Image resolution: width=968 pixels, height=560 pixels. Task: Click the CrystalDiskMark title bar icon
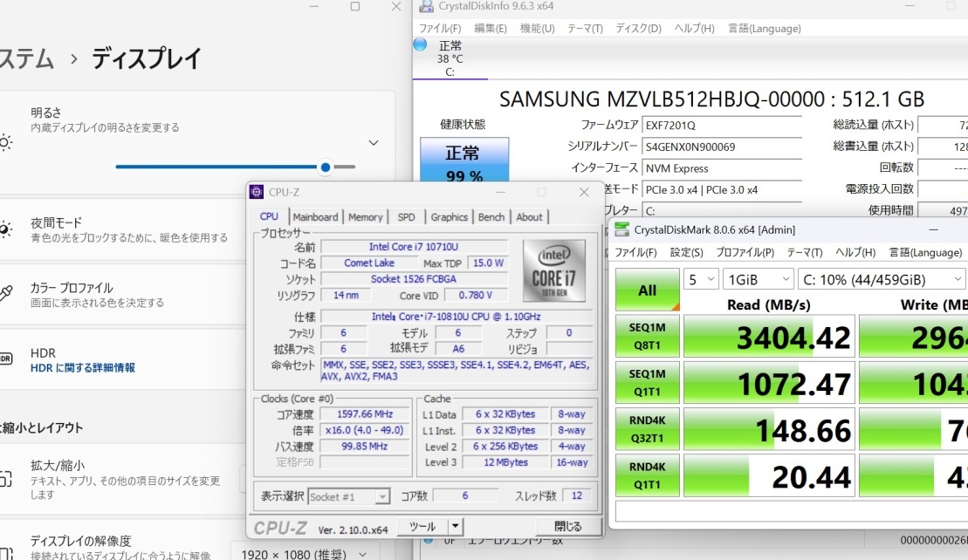621,229
